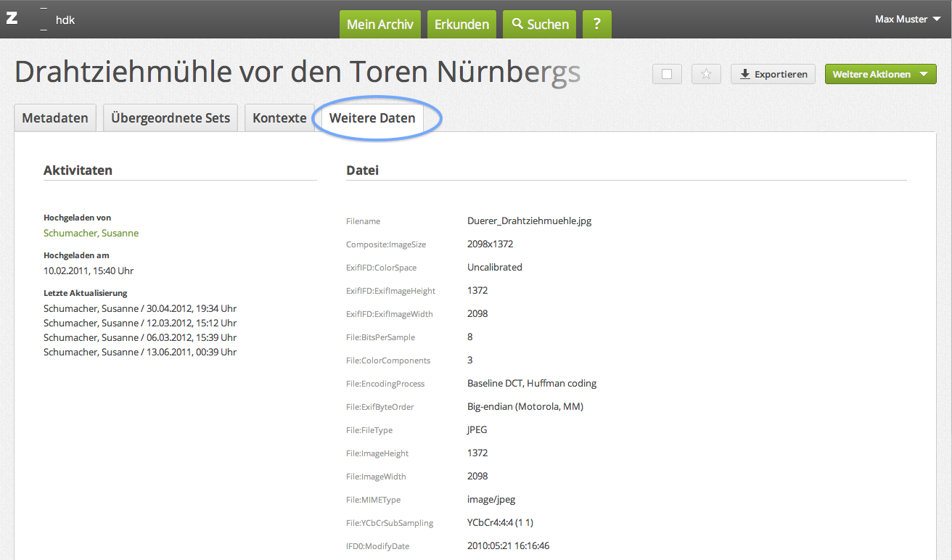Click the Datei section heading
Viewport: 952px width, 560px height.
tap(362, 170)
